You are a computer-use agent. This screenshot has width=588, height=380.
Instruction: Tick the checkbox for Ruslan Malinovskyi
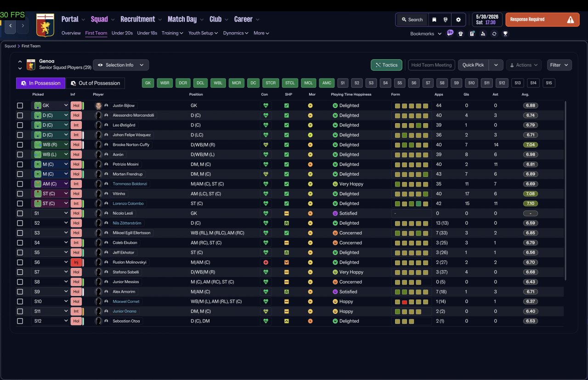20,262
